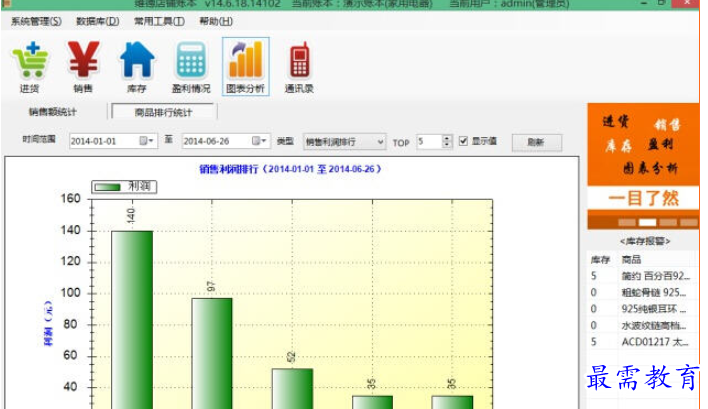Switch to the 销售额统计 tab
Screen dimensions: 708x409
(53, 112)
